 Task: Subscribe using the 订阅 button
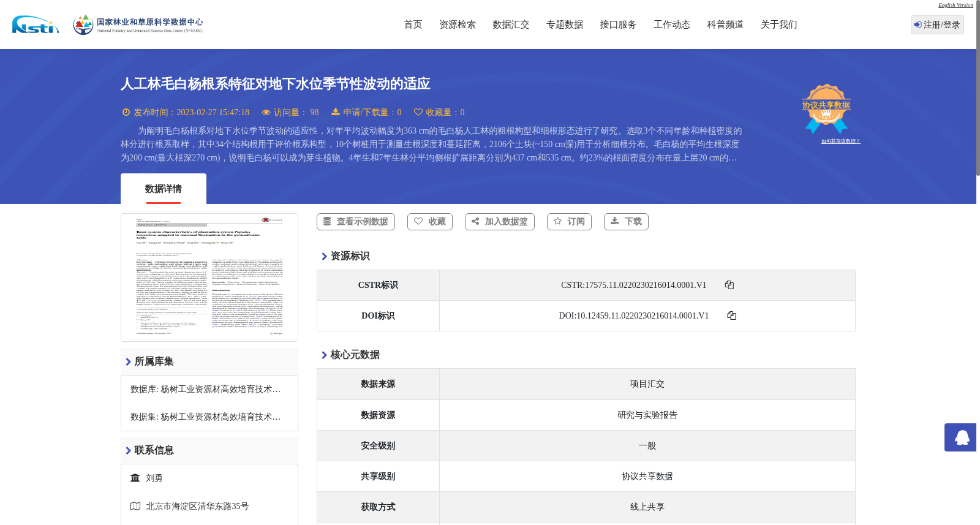[x=569, y=222]
